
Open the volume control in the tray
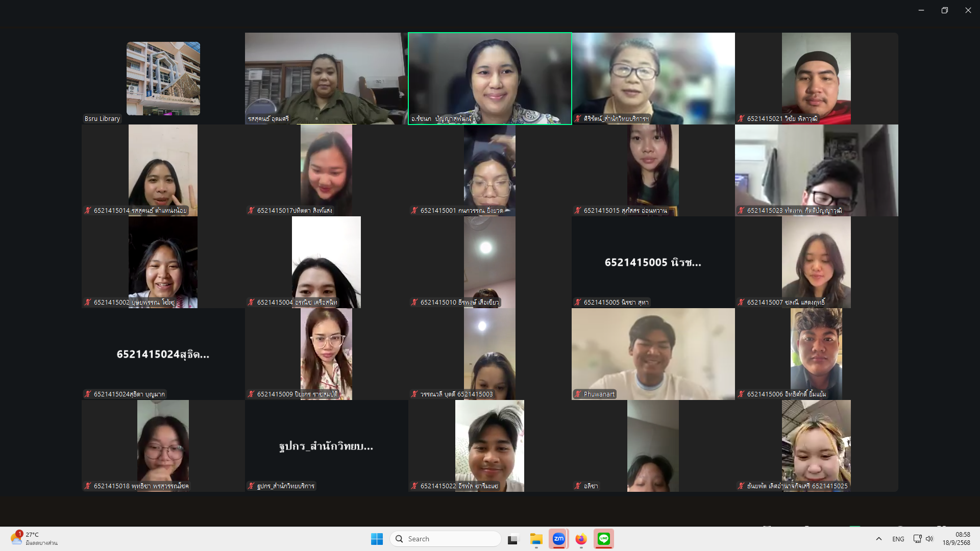pos(929,539)
